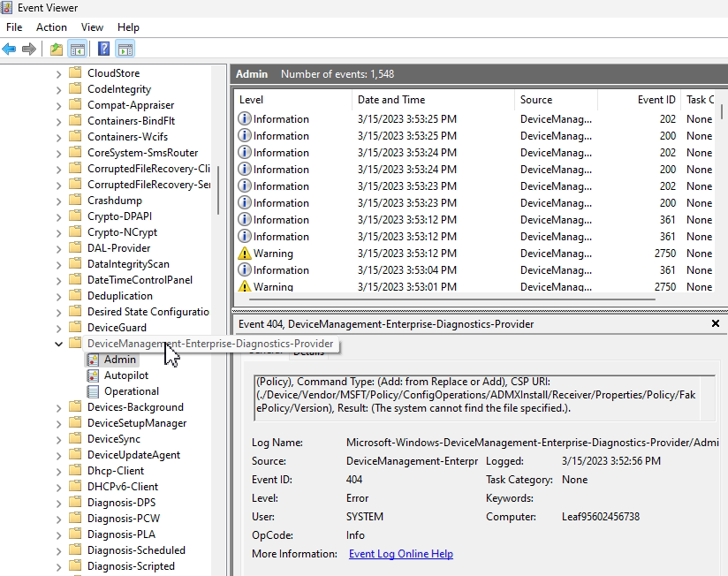Expand the DeviceUpdateAgent tree node
Screen dimensions: 728x576
tap(58, 455)
